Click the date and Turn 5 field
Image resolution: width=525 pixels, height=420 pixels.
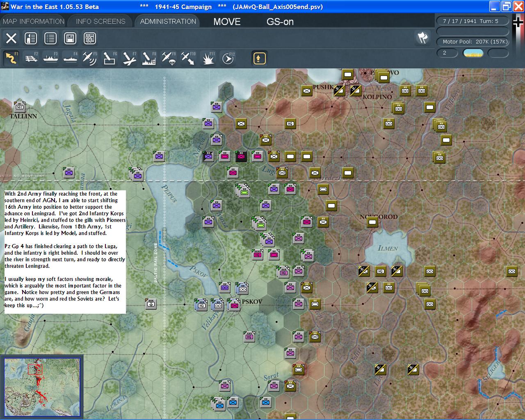(x=472, y=21)
